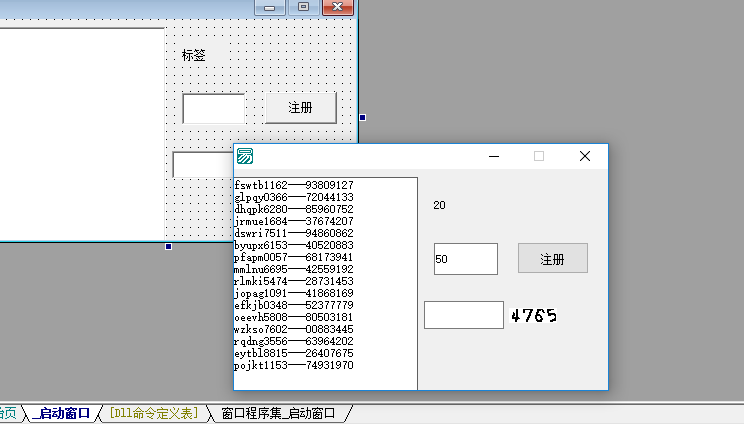Minimize the running registration window
Screen dimensions: 744x425
pyautogui.click(x=494, y=156)
